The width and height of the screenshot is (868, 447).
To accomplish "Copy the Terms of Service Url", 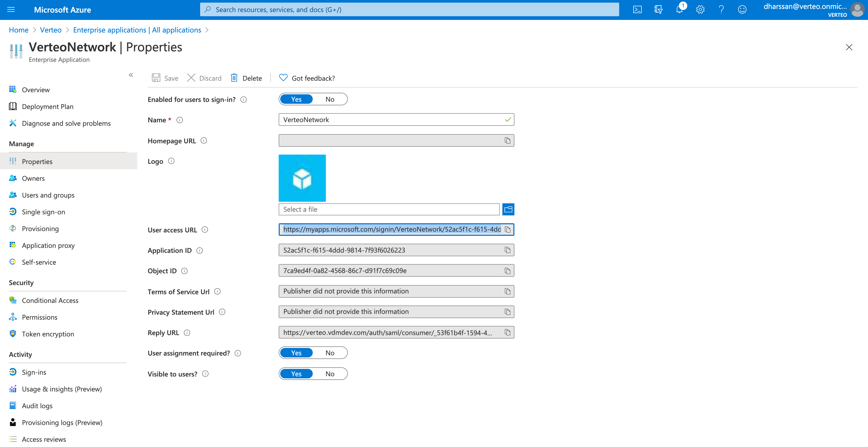I will click(507, 291).
